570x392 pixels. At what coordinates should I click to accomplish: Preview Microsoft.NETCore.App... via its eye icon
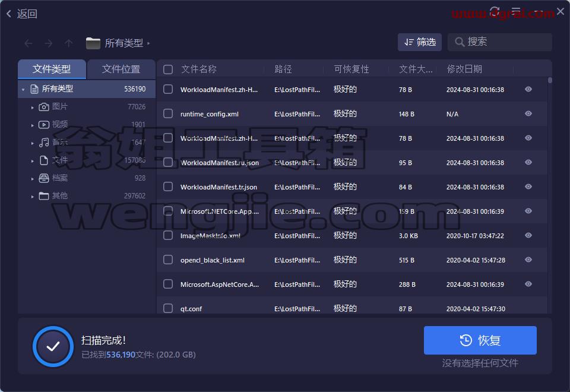click(x=528, y=211)
